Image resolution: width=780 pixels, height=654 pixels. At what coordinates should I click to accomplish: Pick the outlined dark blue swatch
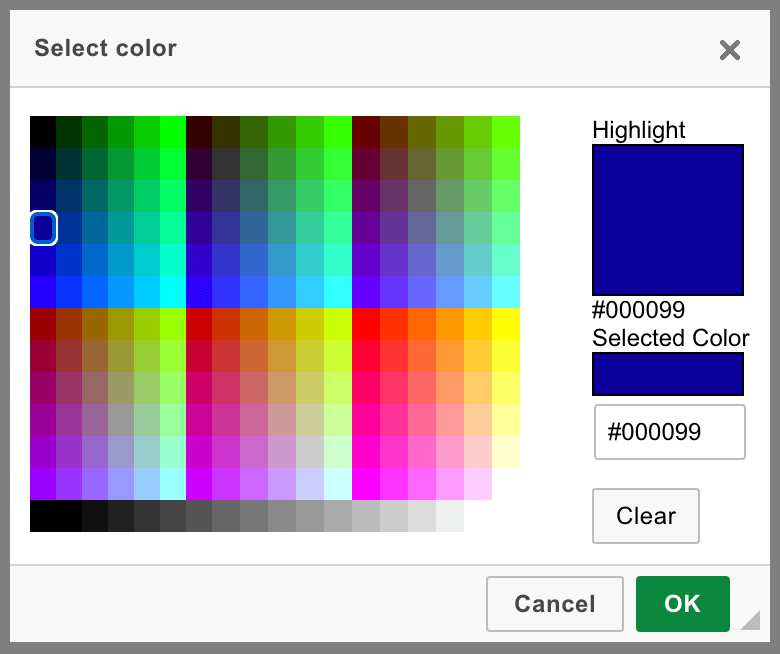pyautogui.click(x=43, y=228)
